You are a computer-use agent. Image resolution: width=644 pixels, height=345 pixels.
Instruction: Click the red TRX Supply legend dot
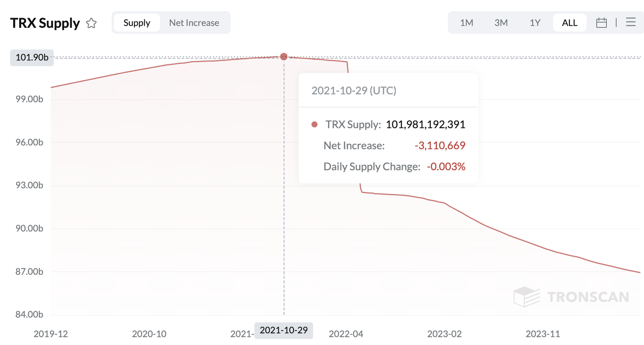click(314, 124)
